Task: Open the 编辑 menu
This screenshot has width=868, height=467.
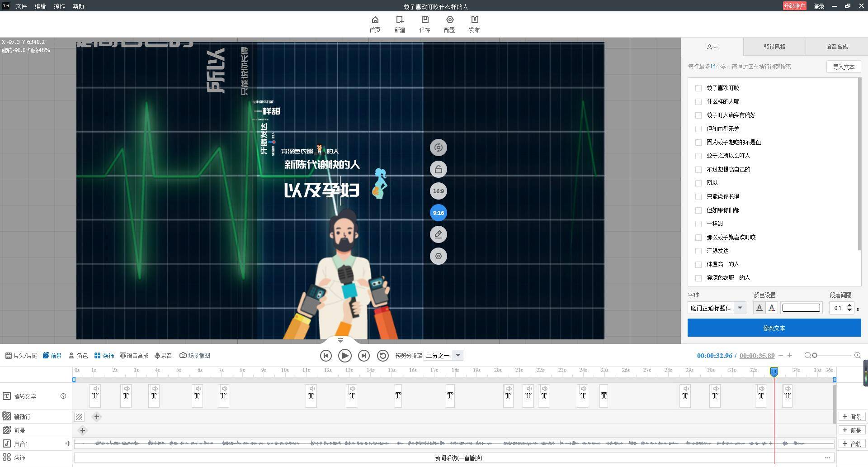Action: click(40, 6)
